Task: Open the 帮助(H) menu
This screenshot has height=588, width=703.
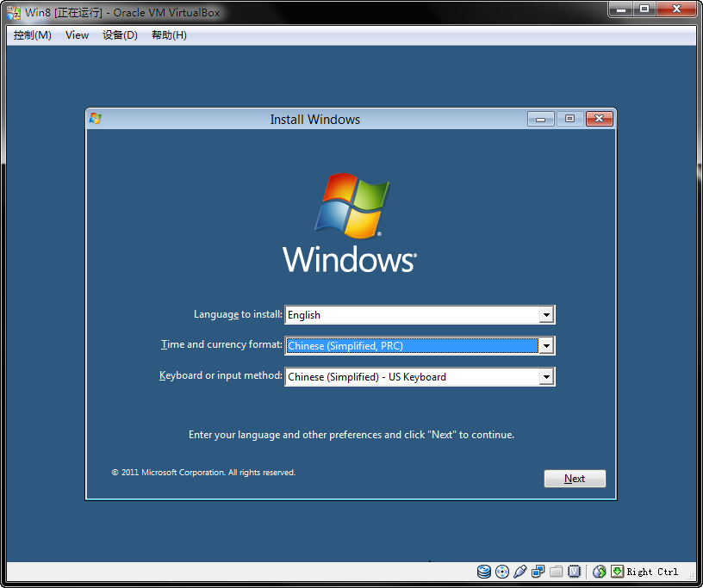Action: pyautogui.click(x=169, y=35)
